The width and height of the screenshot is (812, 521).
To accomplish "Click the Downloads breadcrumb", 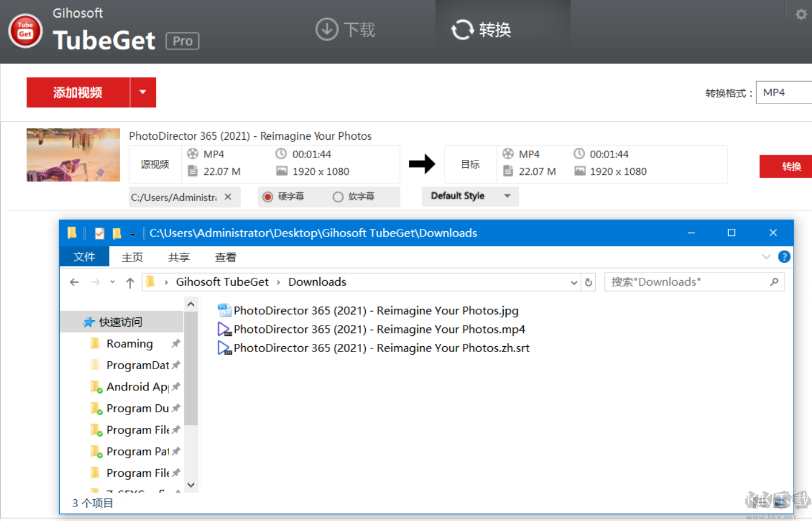I will click(317, 282).
